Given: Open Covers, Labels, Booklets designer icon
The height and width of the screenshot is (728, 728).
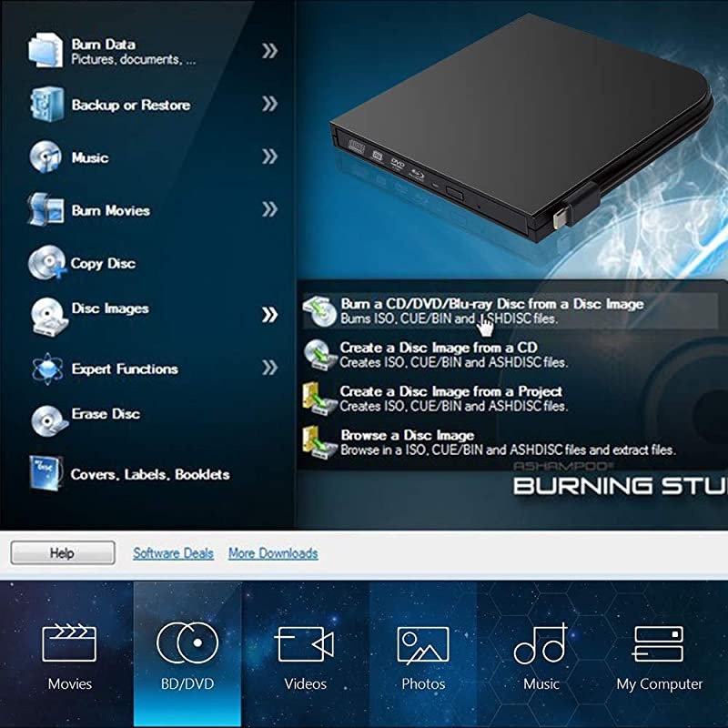Looking at the screenshot, I should (45, 473).
